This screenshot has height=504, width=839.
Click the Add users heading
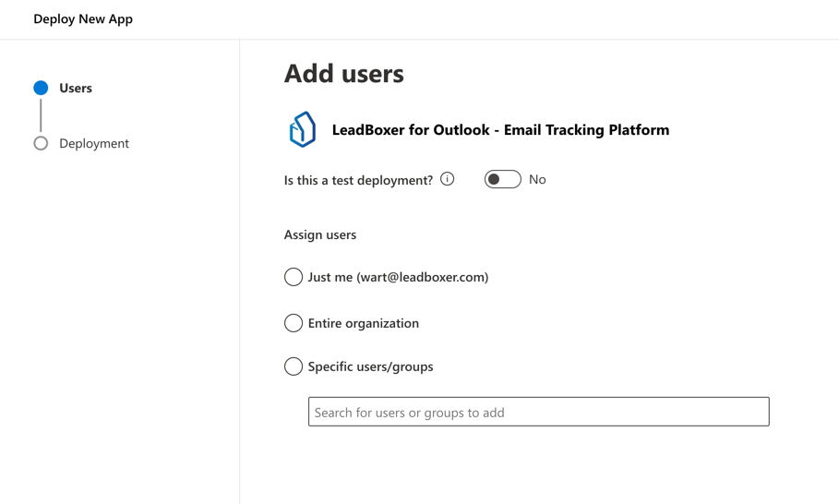pyautogui.click(x=343, y=73)
